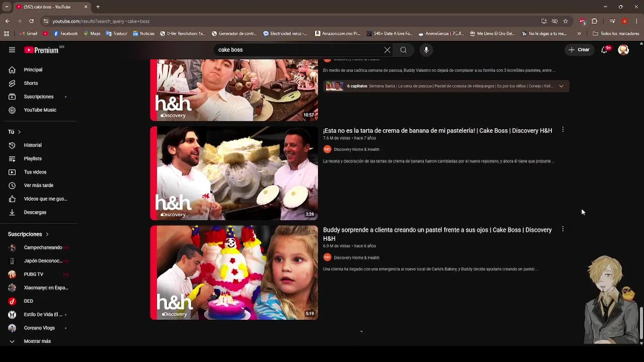Viewport: 644px width, 362px height.
Task: Click the address bar URL
Action: point(101,21)
